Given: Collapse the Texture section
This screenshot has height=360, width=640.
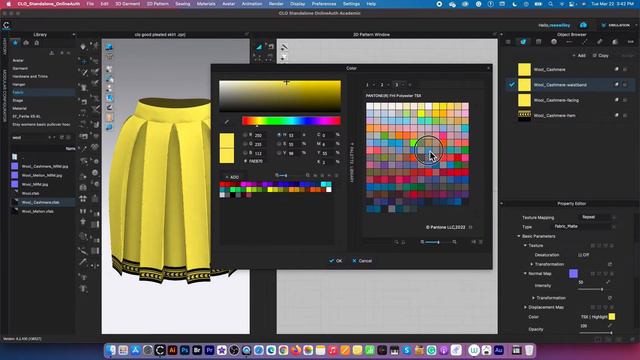Looking at the screenshot, I should [x=525, y=246].
